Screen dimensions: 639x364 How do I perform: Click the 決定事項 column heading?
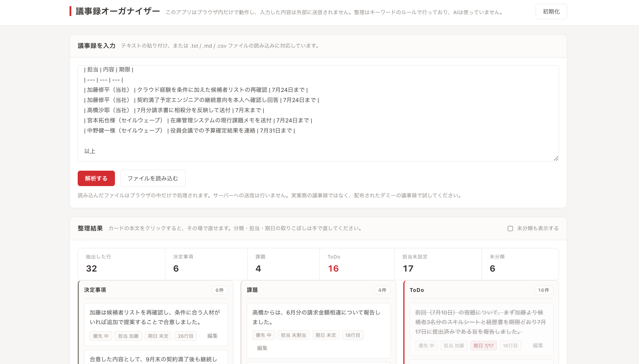(95, 290)
